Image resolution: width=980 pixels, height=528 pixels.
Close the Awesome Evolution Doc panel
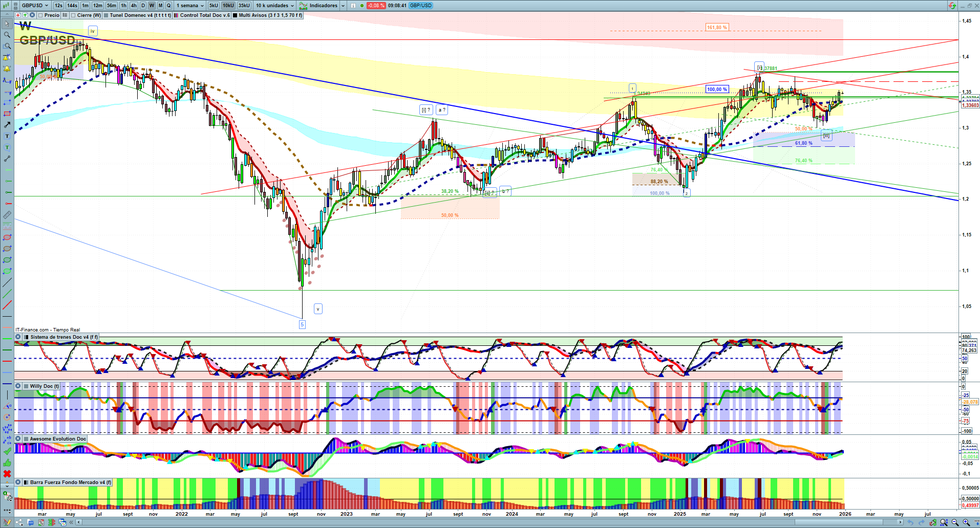pyautogui.click(x=18, y=439)
